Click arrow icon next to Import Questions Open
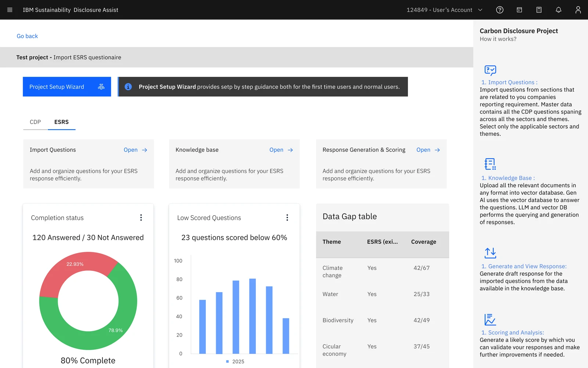Image resolution: width=588 pixels, height=368 pixels. coord(145,150)
